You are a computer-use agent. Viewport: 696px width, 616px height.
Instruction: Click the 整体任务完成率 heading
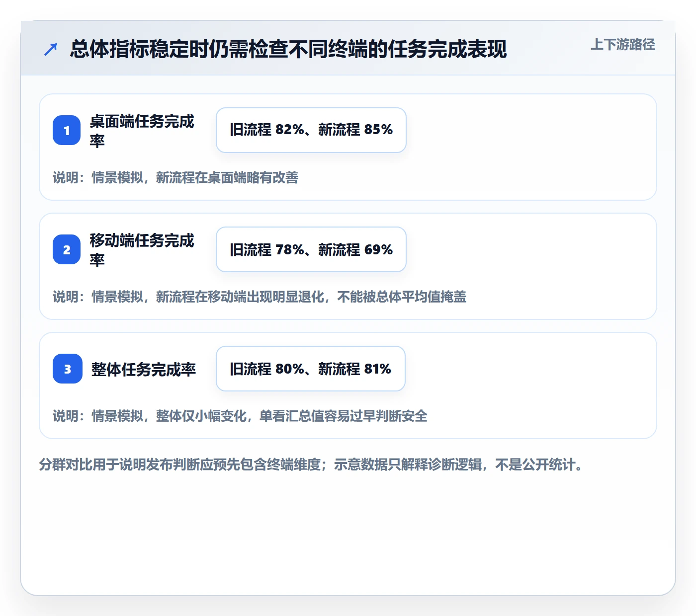click(x=144, y=369)
